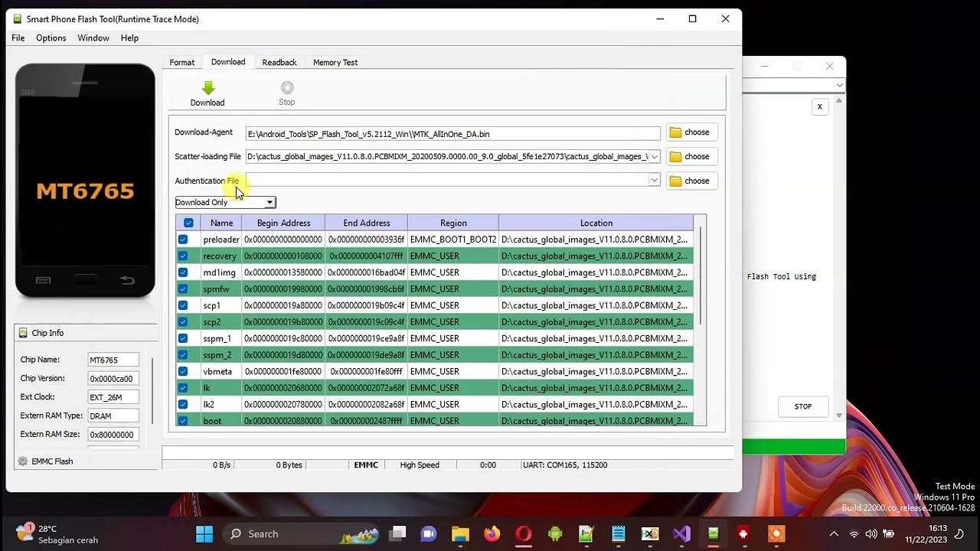Click the folder icon for Download-Agent choose
980x551 pixels.
(x=675, y=132)
